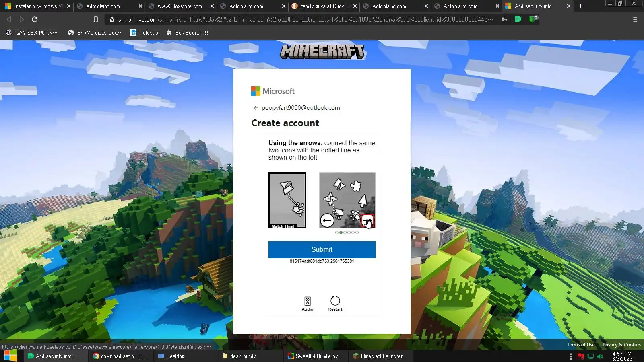
Task: Reload the current page
Action: click(x=35, y=19)
